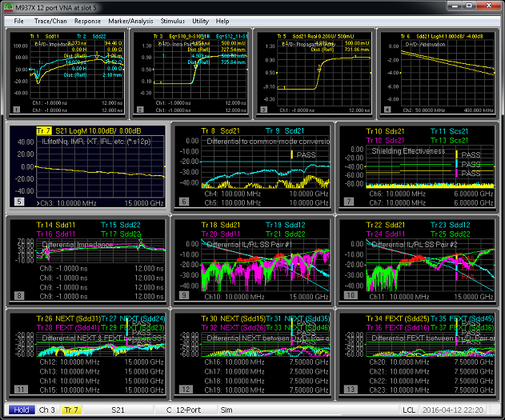Toggle the LCL indicator in status bar
505x420 pixels.
click(408, 410)
